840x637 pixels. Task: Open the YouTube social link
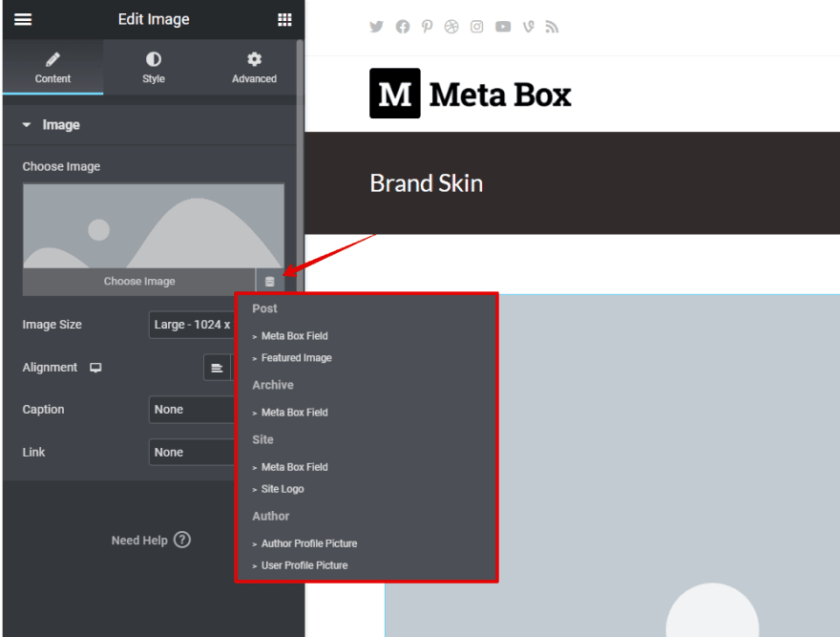(x=502, y=27)
